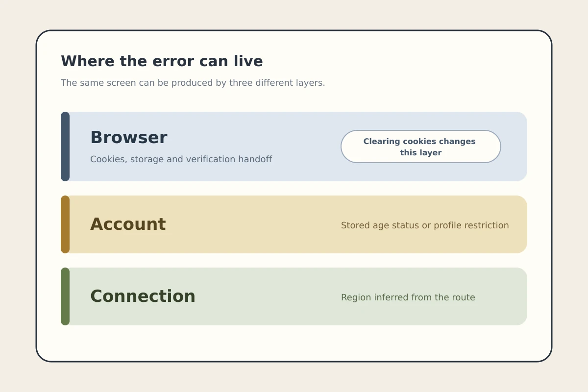Viewport: 588px width, 392px height.
Task: Click "Cookies, storage and verification handoff" text
Action: [x=181, y=159]
